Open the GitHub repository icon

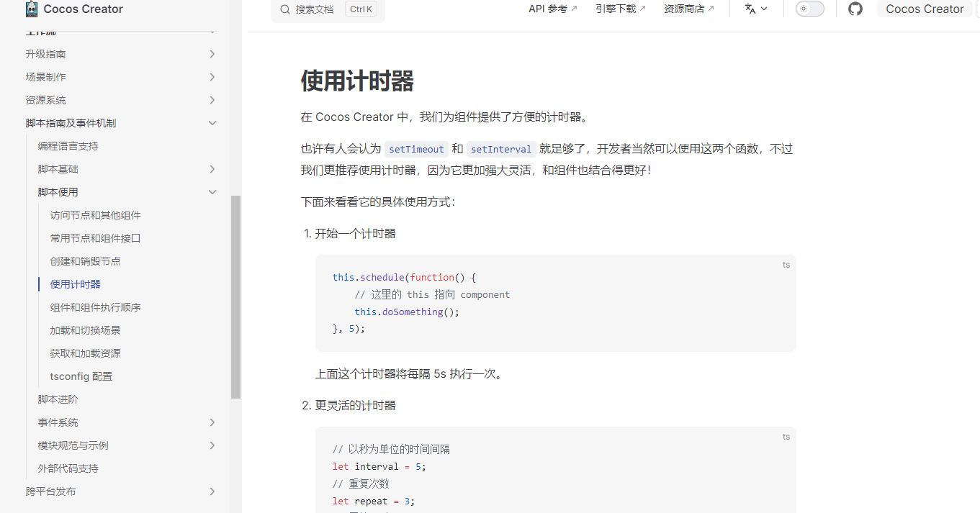[x=855, y=9]
